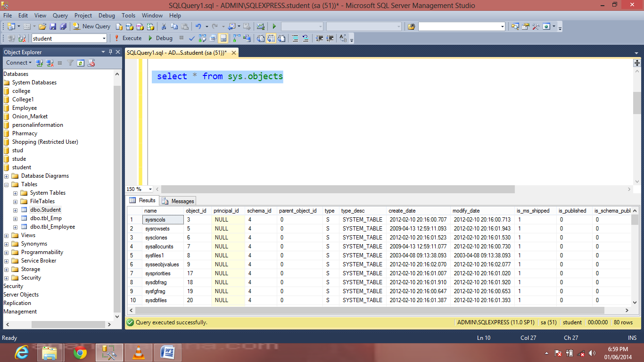The height and width of the screenshot is (362, 644).
Task: Open the Query Options icon
Action: click(213, 38)
